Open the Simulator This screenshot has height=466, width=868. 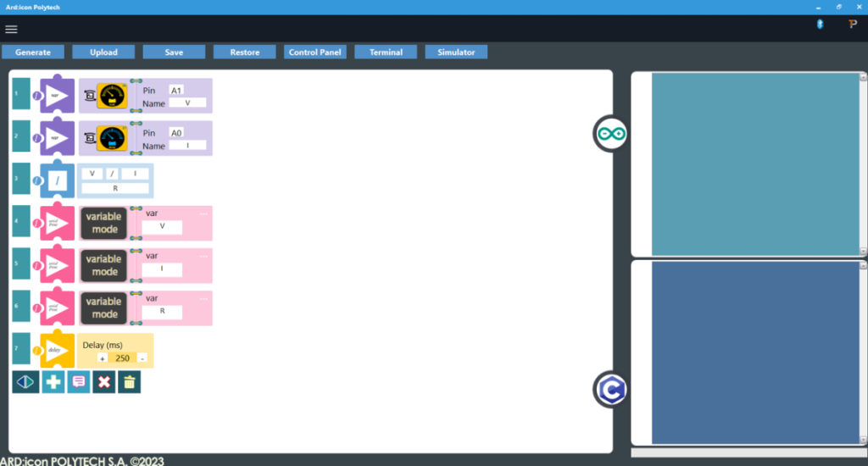tap(456, 52)
